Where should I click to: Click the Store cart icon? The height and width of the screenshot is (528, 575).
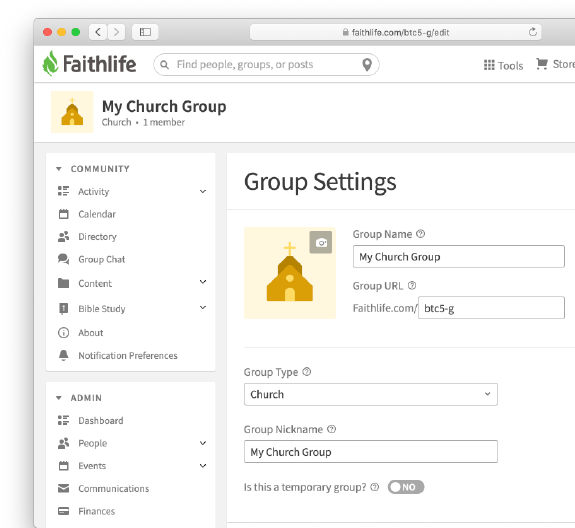[542, 64]
